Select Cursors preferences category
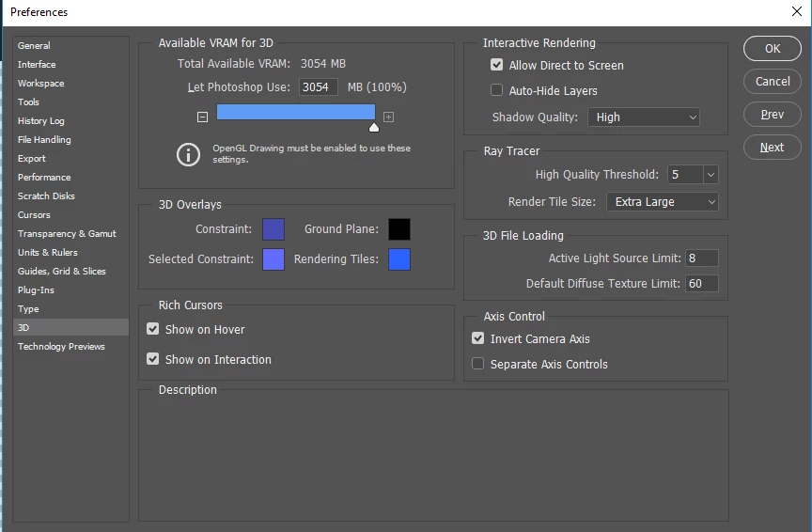812x532 pixels. point(70,215)
